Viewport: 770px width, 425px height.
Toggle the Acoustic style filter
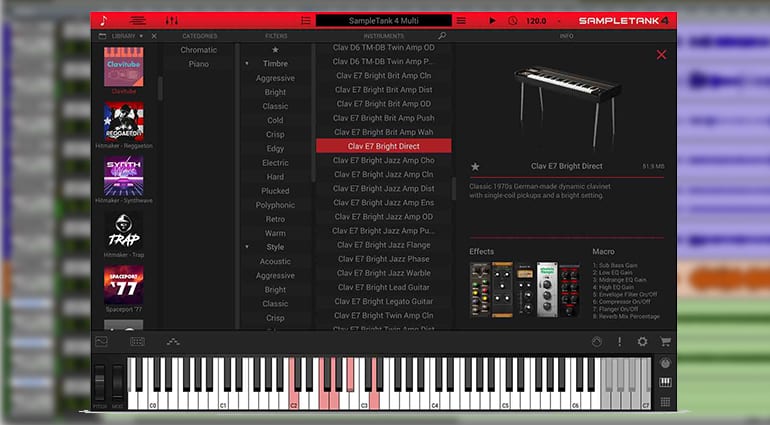pyautogui.click(x=275, y=261)
